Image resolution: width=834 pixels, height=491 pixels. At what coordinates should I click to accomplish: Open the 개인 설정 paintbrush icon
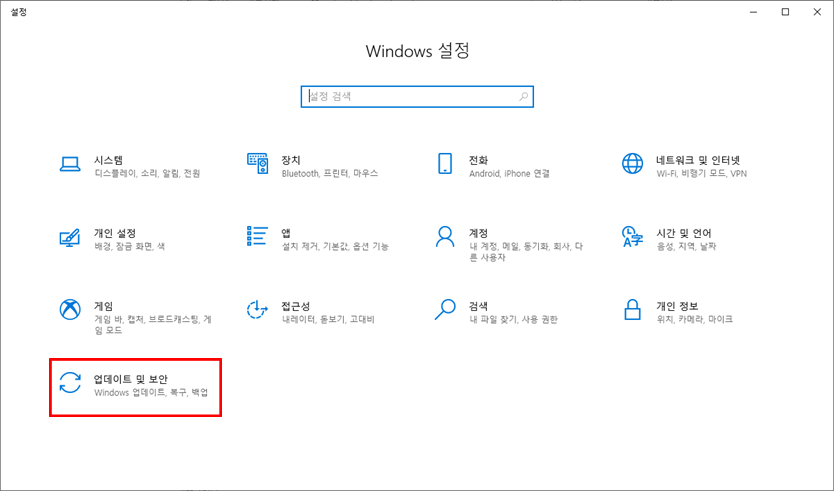pyautogui.click(x=70, y=237)
